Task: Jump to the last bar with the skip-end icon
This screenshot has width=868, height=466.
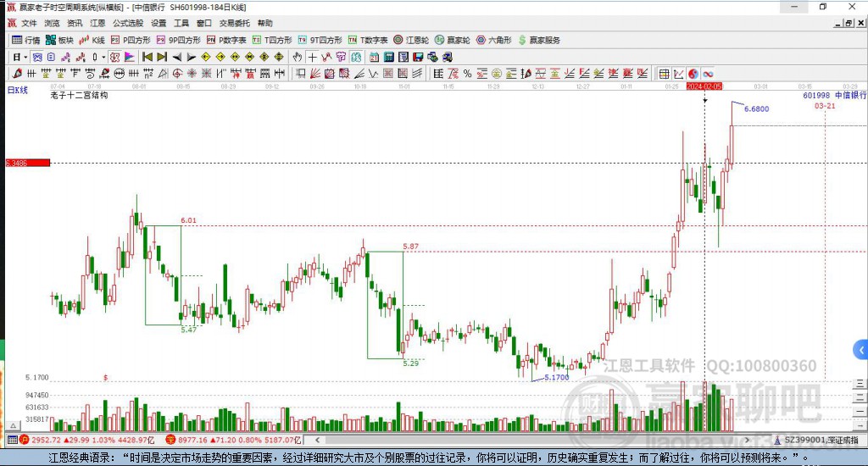Action: (162, 57)
